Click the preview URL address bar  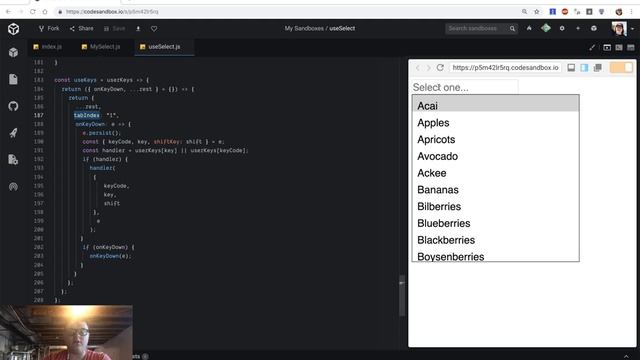(505, 68)
